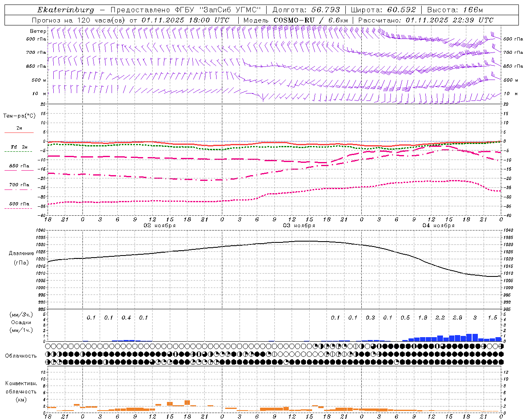Click the precipitation value "0.4"
The height and width of the screenshot is (420, 525).
[126, 317]
